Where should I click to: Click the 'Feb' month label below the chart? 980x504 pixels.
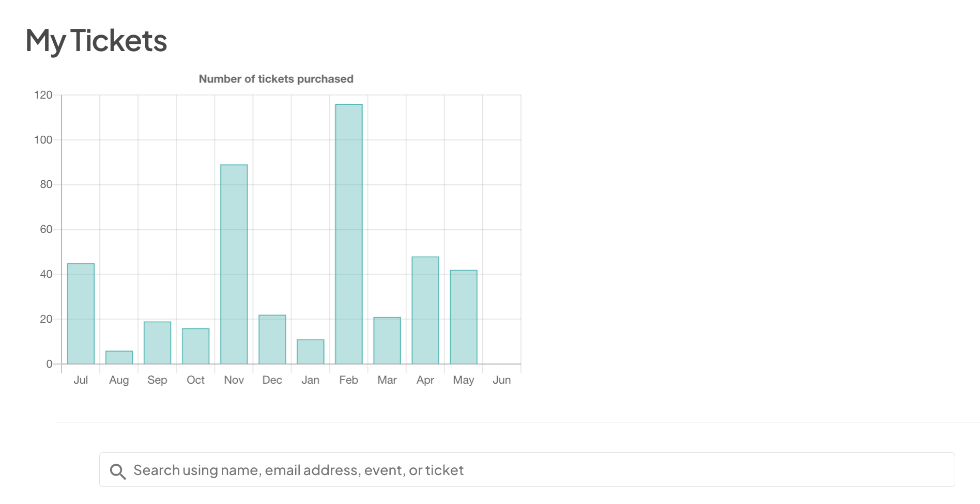pos(349,380)
